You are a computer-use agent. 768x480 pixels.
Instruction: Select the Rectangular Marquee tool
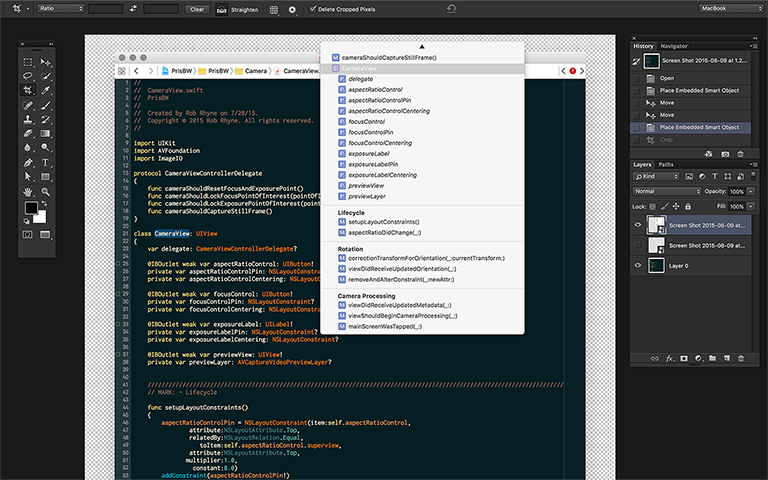pos(28,62)
